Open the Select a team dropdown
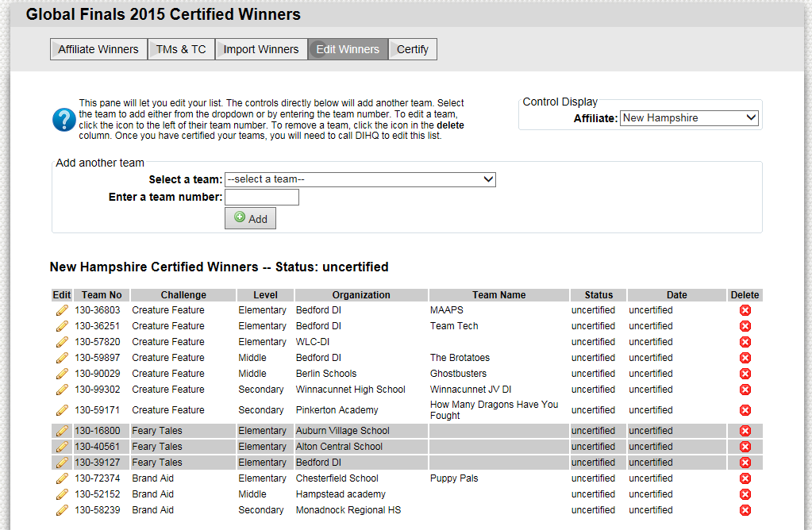The height and width of the screenshot is (530, 812). coord(360,179)
